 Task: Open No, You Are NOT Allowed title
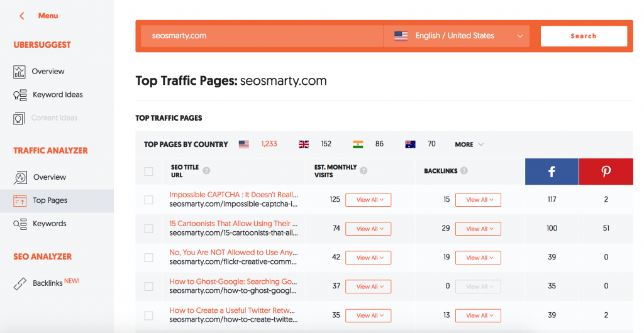coord(234,253)
